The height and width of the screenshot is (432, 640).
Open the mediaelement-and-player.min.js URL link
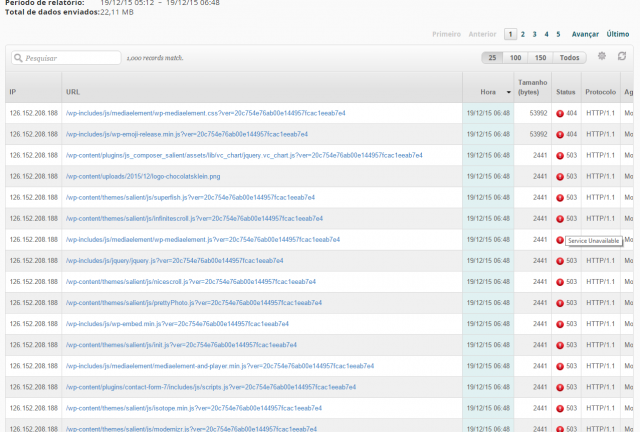220,366
